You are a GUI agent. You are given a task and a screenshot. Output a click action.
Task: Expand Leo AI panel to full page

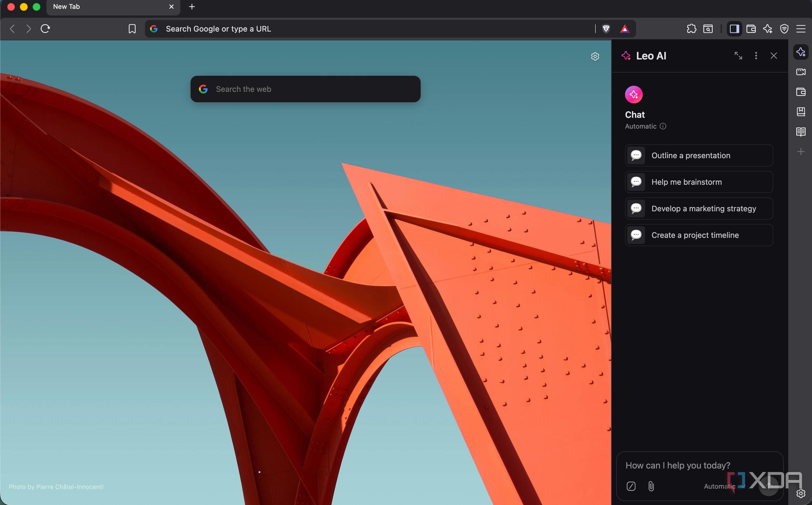click(738, 55)
